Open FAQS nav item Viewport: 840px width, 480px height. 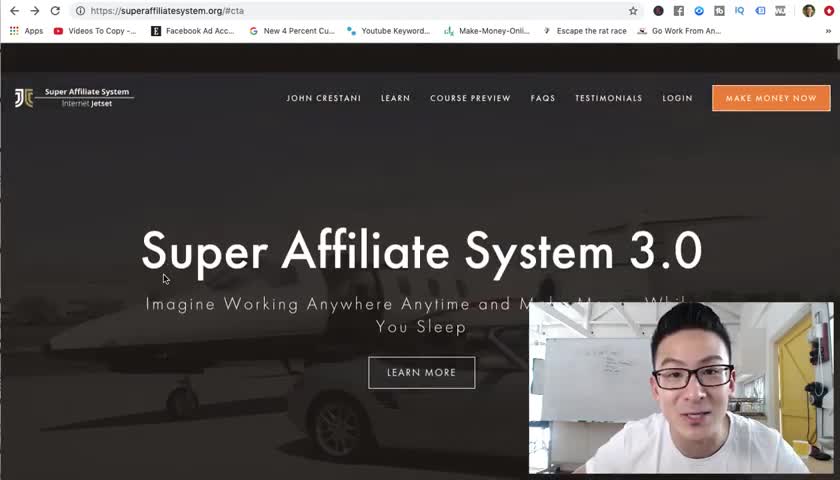tap(543, 98)
